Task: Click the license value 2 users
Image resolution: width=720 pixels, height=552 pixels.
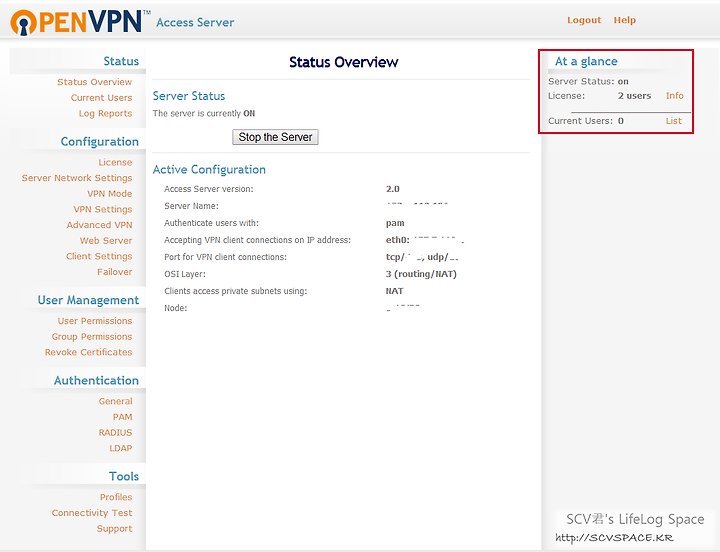Action: [x=634, y=96]
